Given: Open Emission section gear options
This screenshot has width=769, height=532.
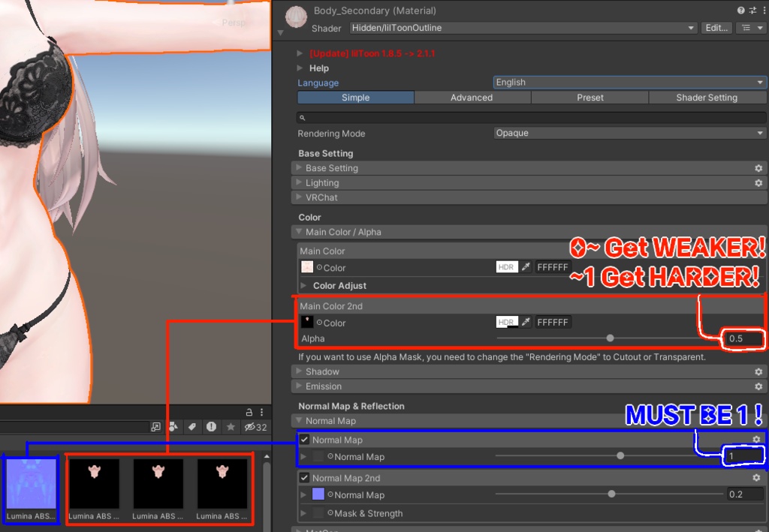Looking at the screenshot, I should click(x=758, y=386).
